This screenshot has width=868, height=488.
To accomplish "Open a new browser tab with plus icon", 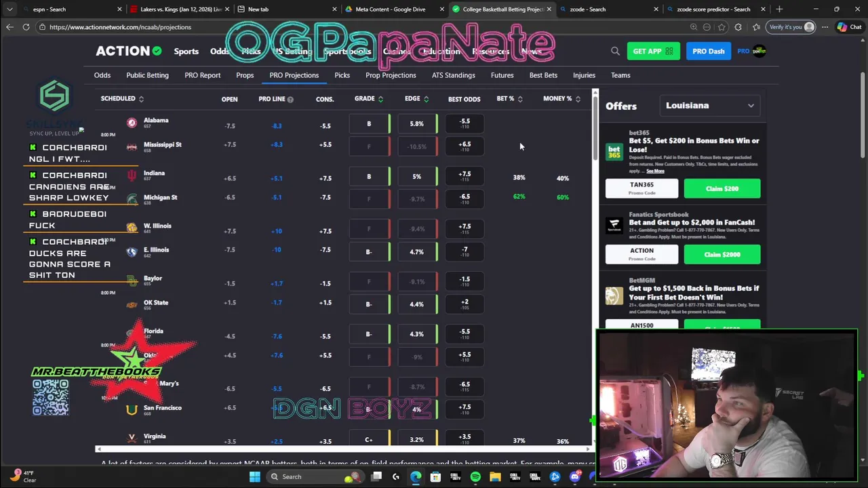I will coord(779,9).
